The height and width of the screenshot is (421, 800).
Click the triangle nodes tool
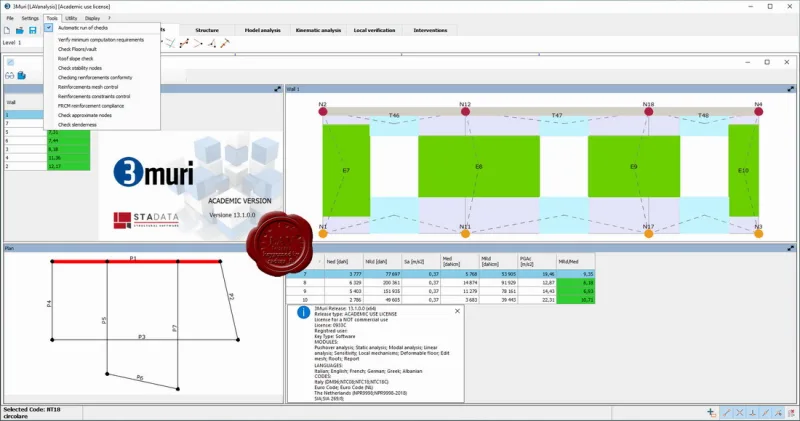click(211, 43)
